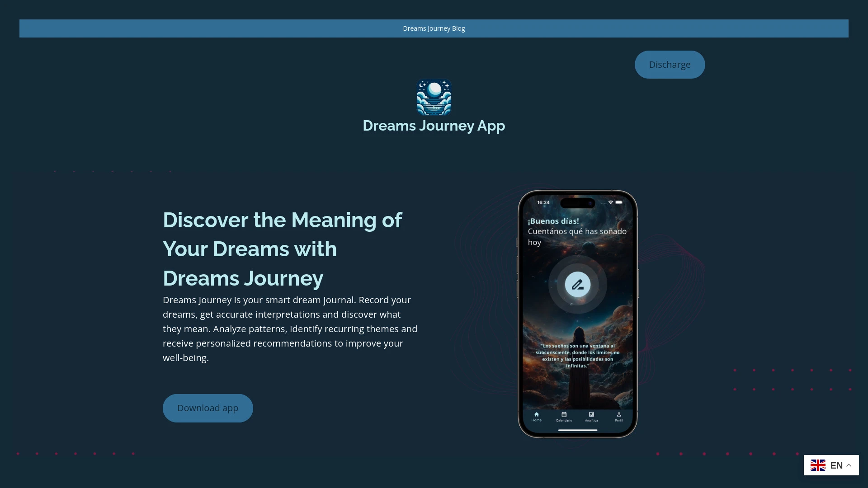Click the Analítica tab icon in app

pyautogui.click(x=591, y=415)
